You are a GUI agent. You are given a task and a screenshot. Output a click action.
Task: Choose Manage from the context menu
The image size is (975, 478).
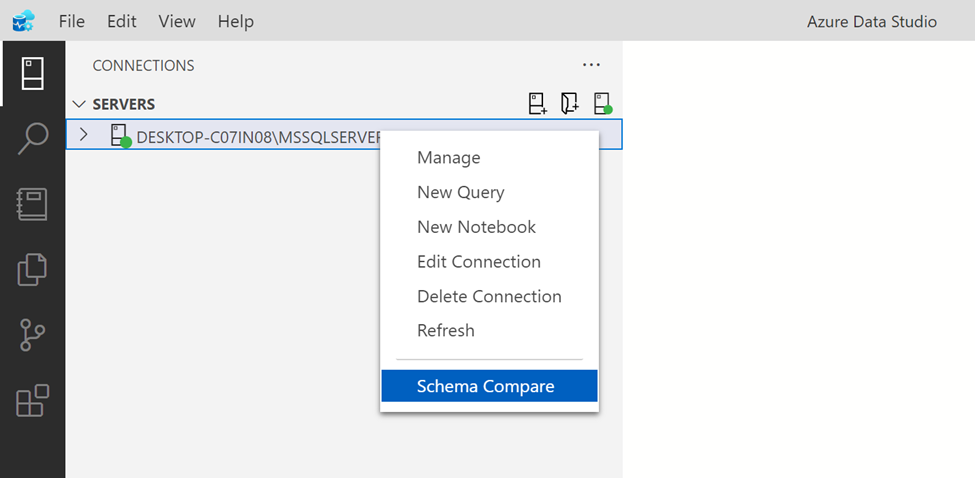pyautogui.click(x=448, y=158)
